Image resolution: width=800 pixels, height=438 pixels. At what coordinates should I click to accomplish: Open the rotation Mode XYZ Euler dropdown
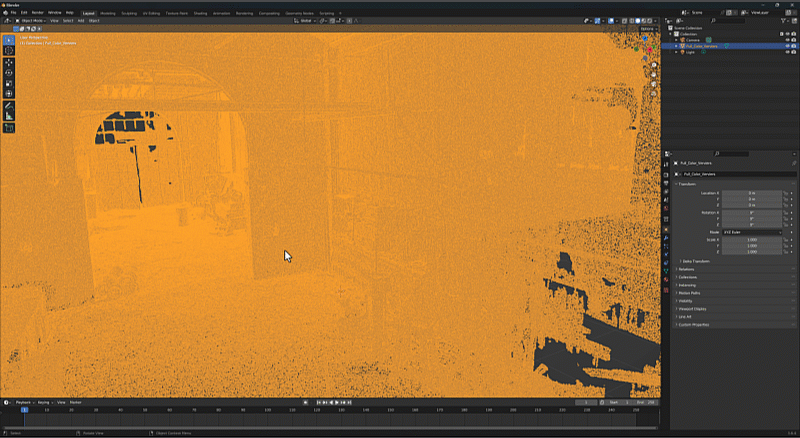[752, 232]
